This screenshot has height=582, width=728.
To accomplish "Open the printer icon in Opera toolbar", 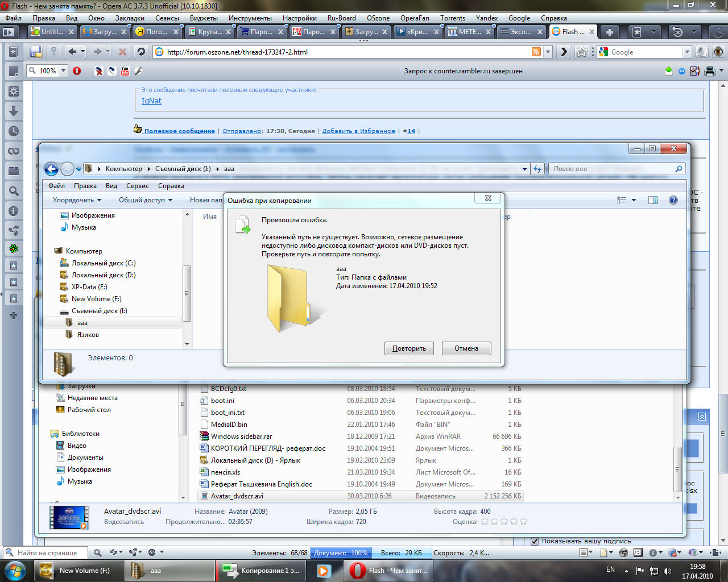I will coord(709,71).
